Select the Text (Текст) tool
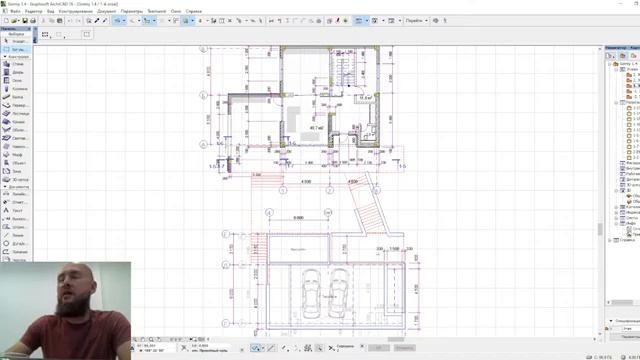 coord(16,211)
